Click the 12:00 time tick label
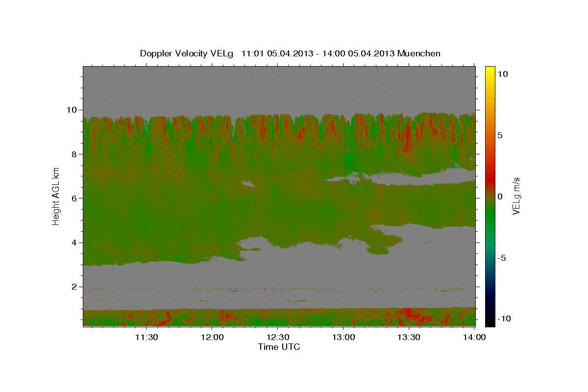 point(212,337)
